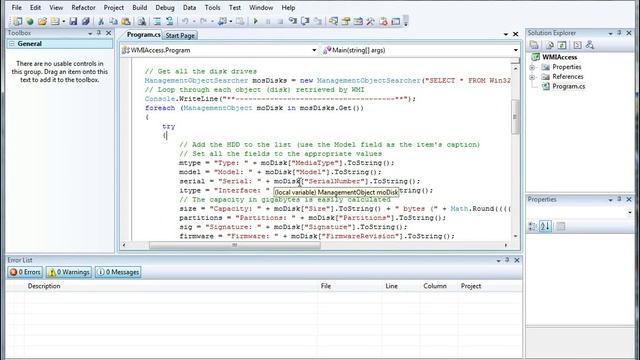
Task: Open Toolbox window position dropdown arrow
Action: 90,33
